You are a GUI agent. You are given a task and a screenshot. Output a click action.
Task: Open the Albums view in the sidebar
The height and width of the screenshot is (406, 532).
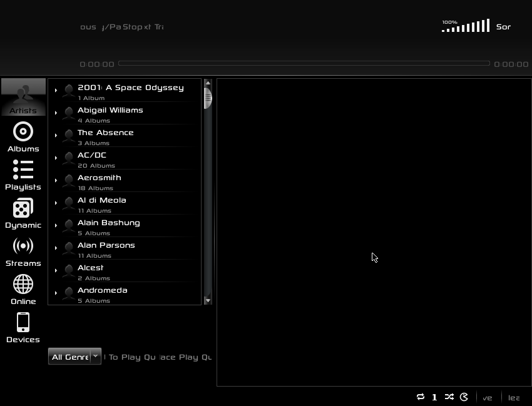23,134
